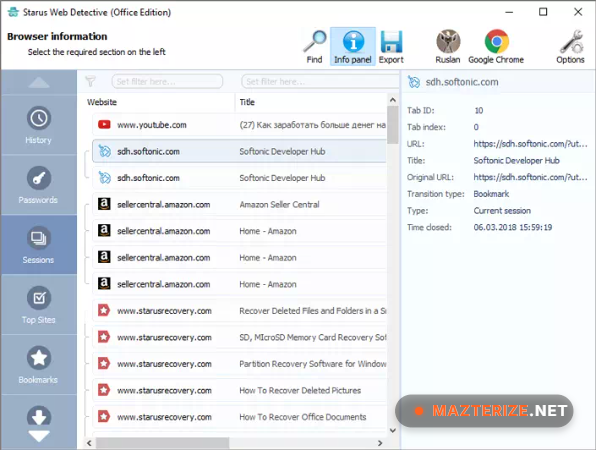Select the Sessions section
Screen dimensions: 596x450
click(x=38, y=245)
